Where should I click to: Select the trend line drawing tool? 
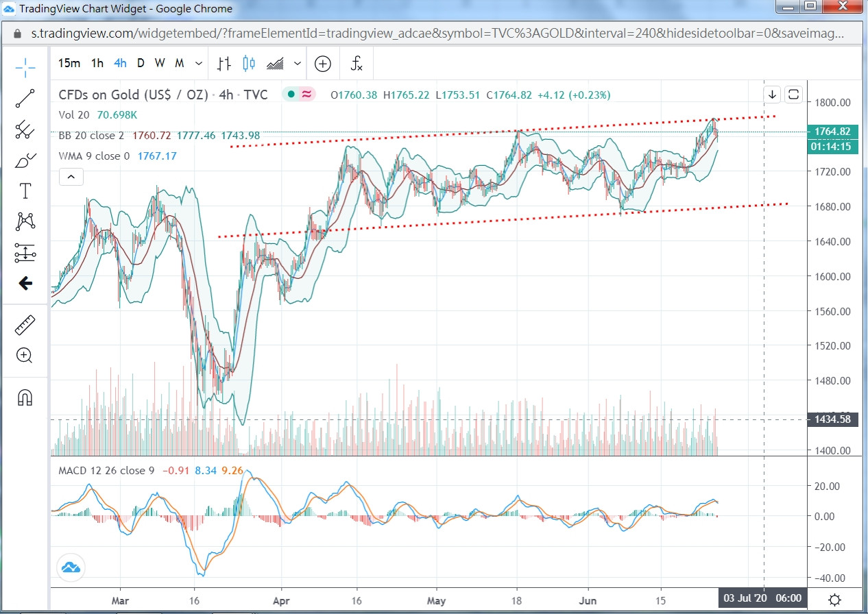pos(25,99)
